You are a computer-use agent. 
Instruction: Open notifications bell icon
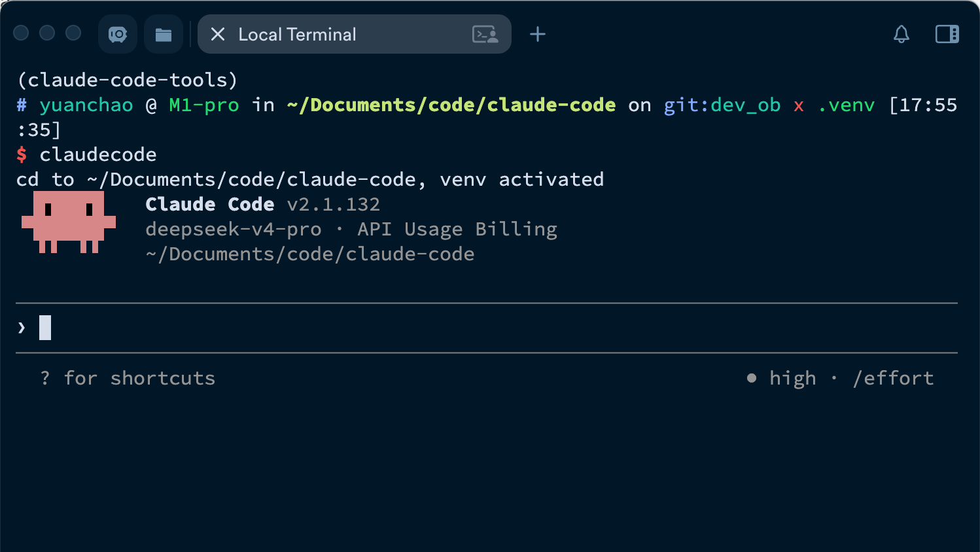tap(901, 34)
